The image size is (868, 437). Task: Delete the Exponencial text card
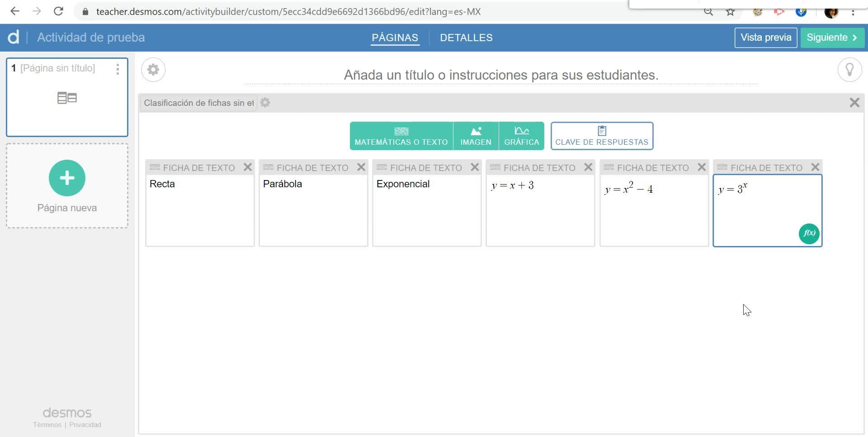[x=475, y=167]
